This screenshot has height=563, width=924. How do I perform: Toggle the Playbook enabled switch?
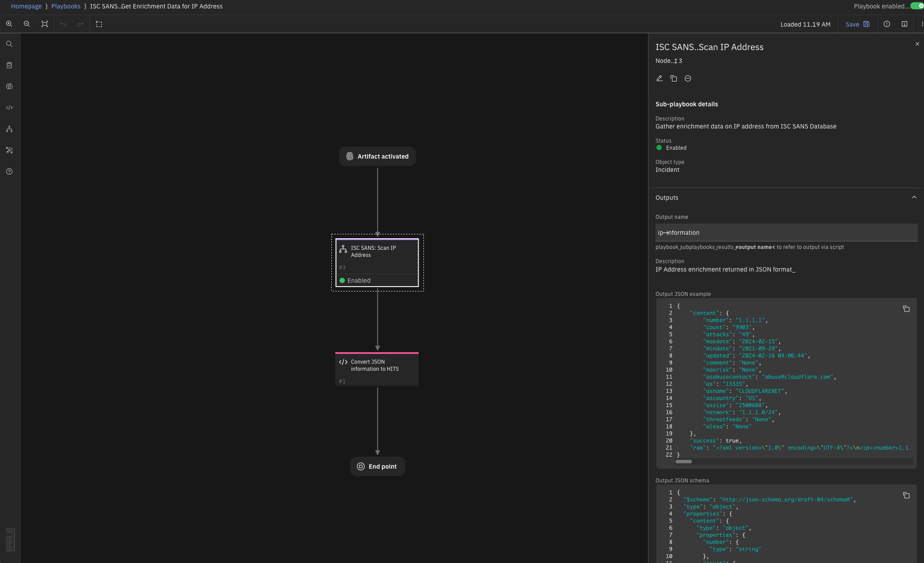[917, 6]
